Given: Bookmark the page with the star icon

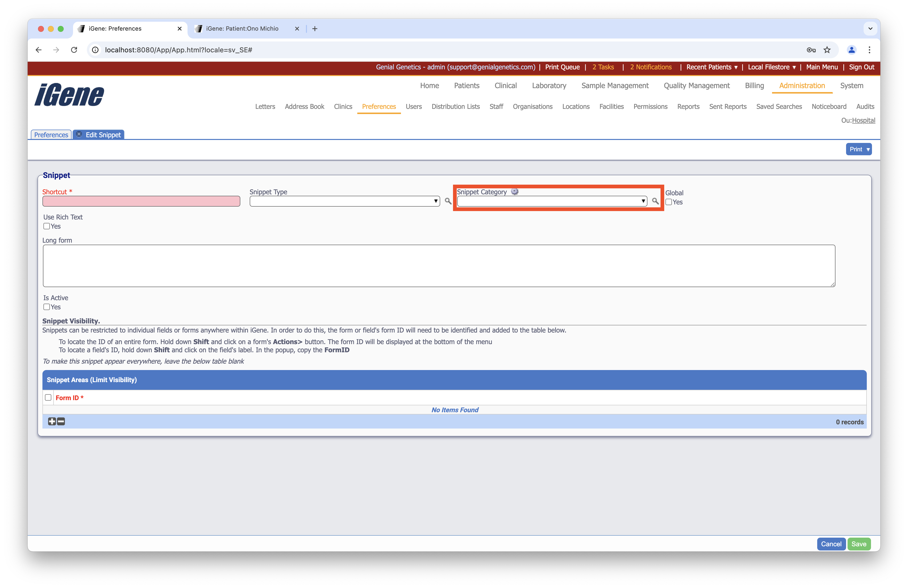Looking at the screenshot, I should pos(827,50).
